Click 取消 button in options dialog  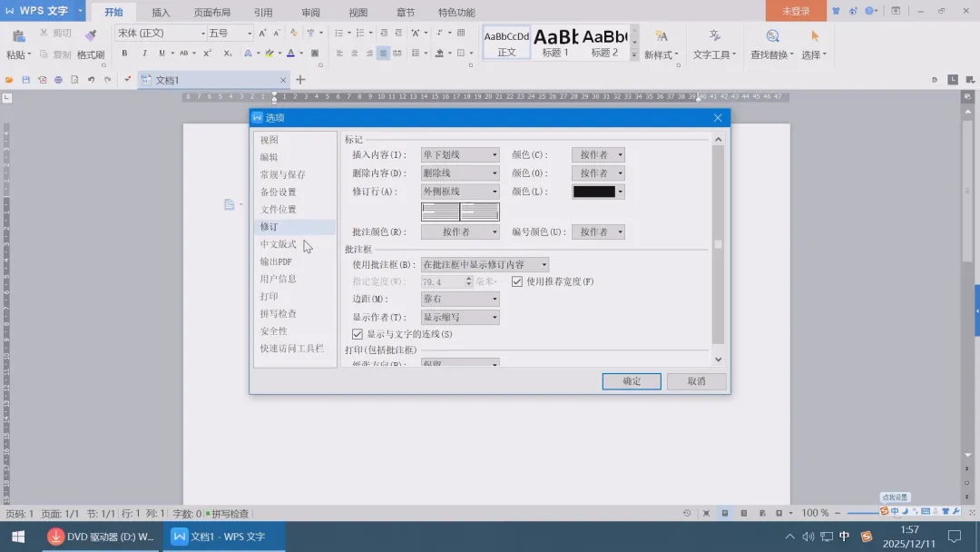click(x=696, y=381)
